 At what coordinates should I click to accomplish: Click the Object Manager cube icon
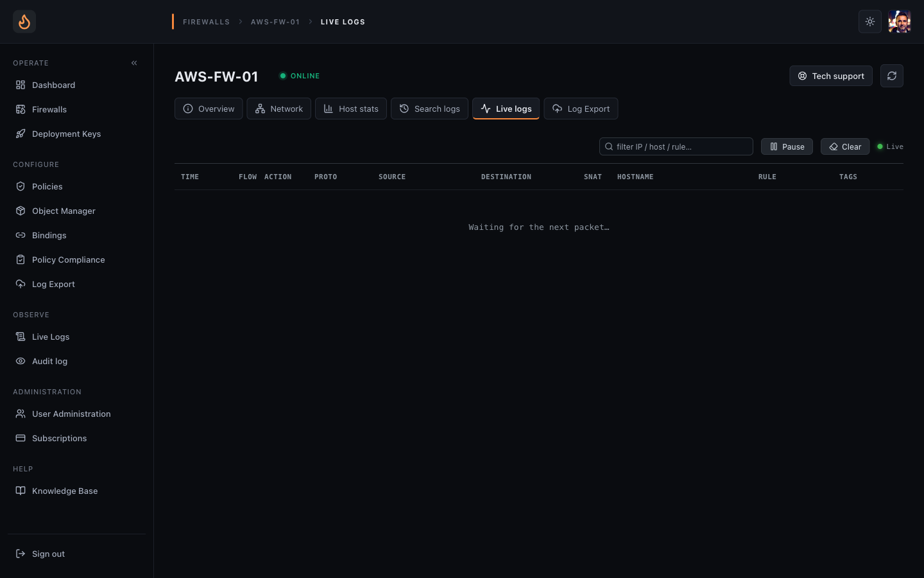[21, 211]
